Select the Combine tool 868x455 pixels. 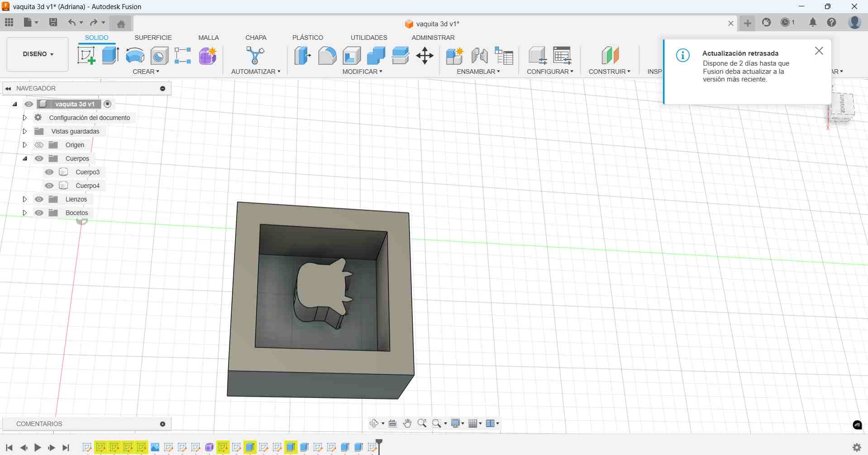tap(376, 56)
